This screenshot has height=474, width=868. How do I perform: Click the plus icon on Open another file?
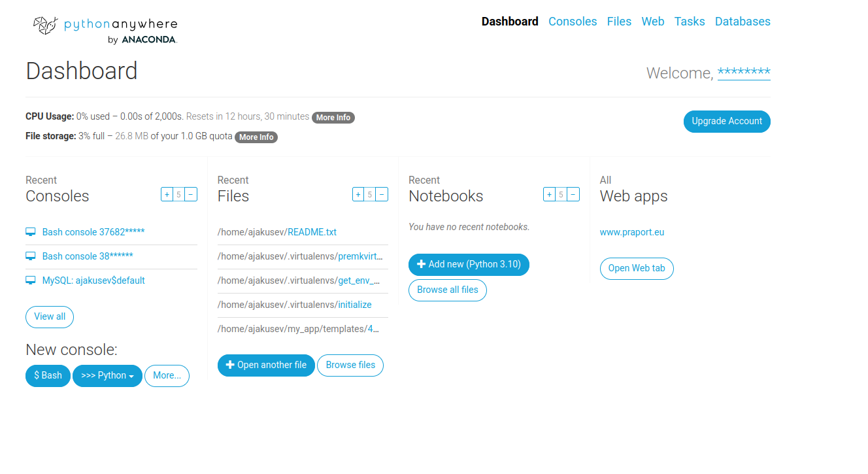click(230, 365)
